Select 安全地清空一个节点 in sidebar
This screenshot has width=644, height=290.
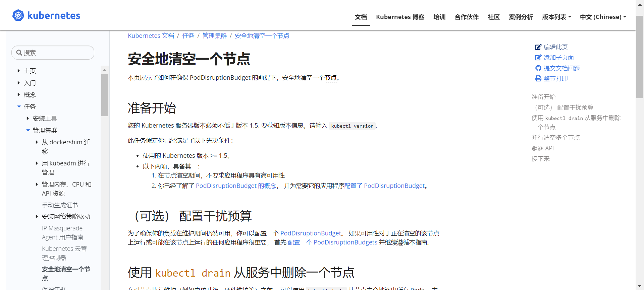(x=66, y=274)
